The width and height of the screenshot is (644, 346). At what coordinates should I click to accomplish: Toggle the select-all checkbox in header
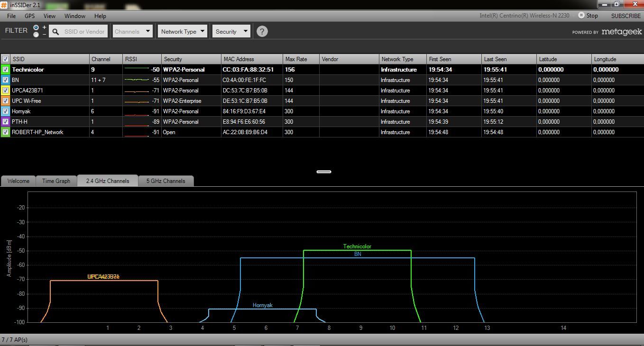pyautogui.click(x=5, y=59)
